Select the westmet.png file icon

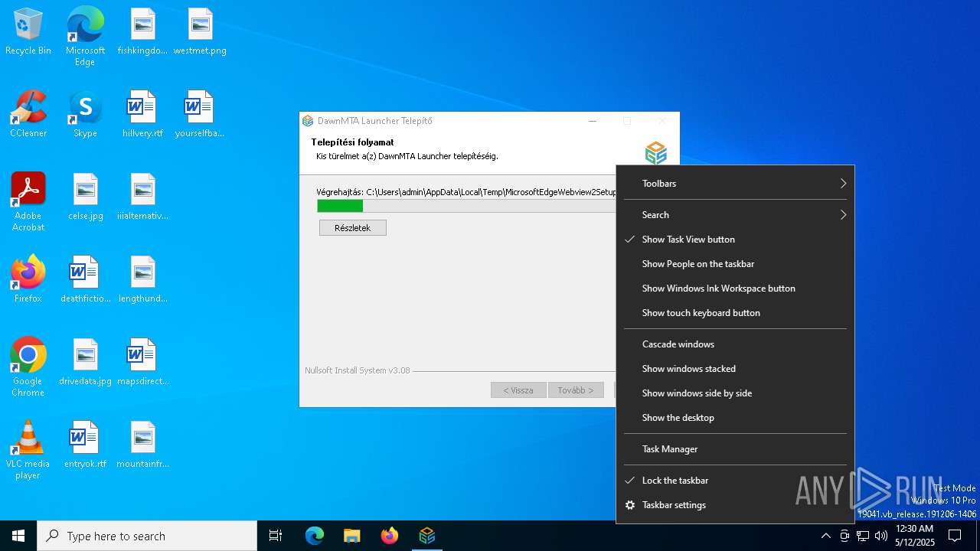pyautogui.click(x=200, y=32)
